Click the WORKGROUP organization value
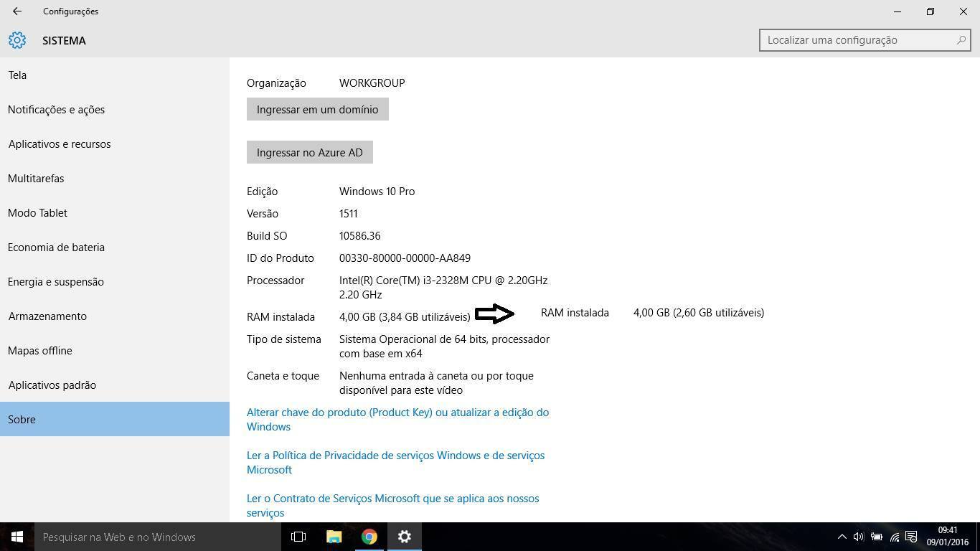Viewport: 980px width, 551px height. point(372,83)
